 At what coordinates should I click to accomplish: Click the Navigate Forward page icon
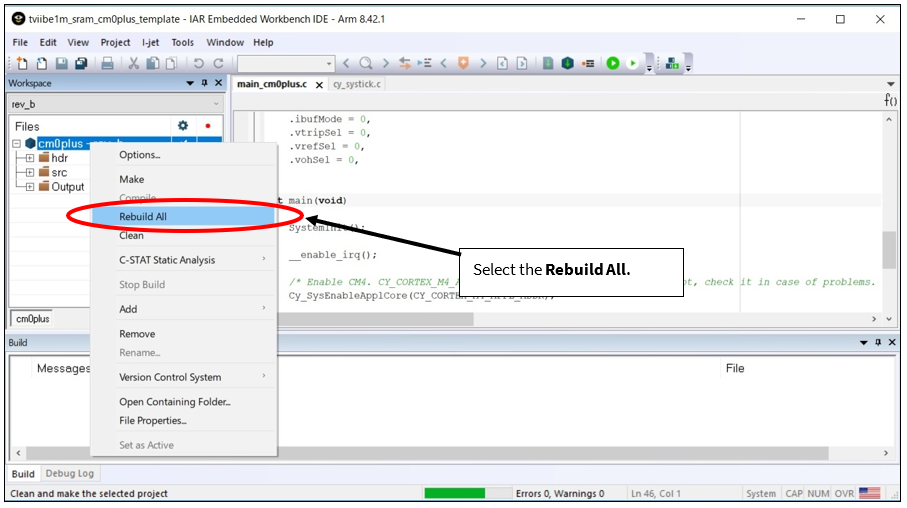[522, 63]
